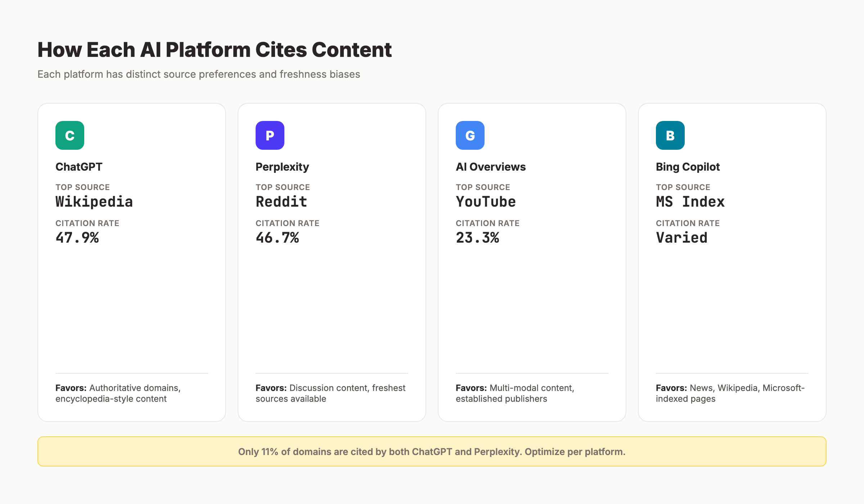Click the Wikipedia top source label
This screenshot has width=864, height=504.
[94, 202]
